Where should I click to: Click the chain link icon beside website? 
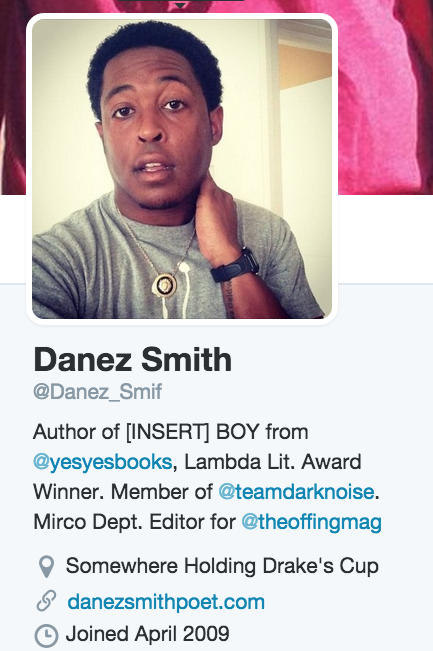(46, 601)
